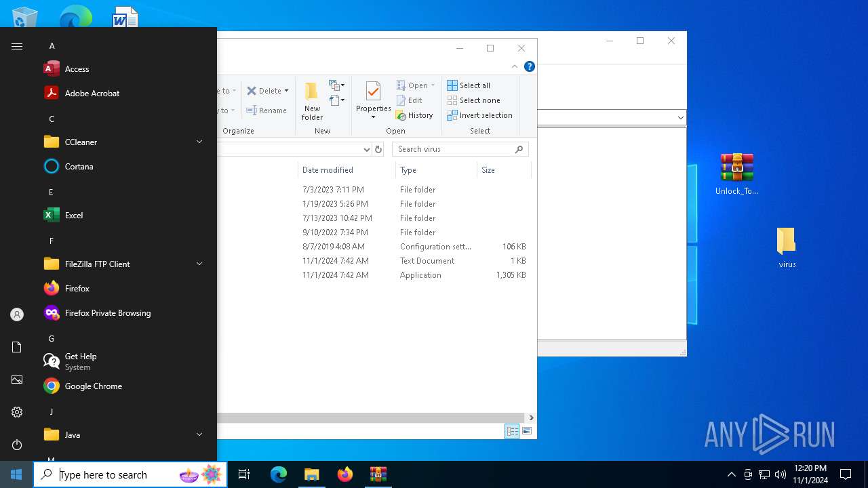Open Microsoft Edge from taskbar
The image size is (868, 488).
279,474
